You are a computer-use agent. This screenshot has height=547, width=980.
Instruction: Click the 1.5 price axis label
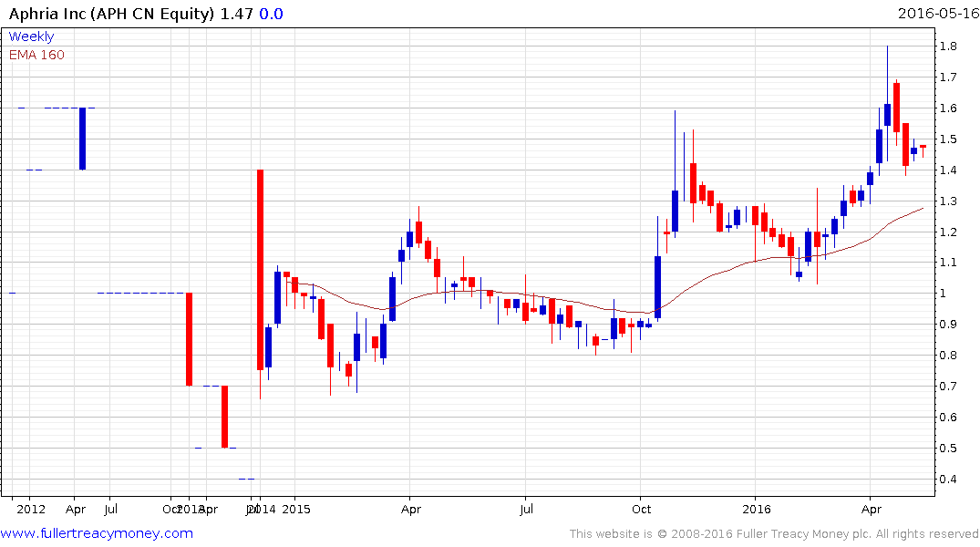coord(948,139)
